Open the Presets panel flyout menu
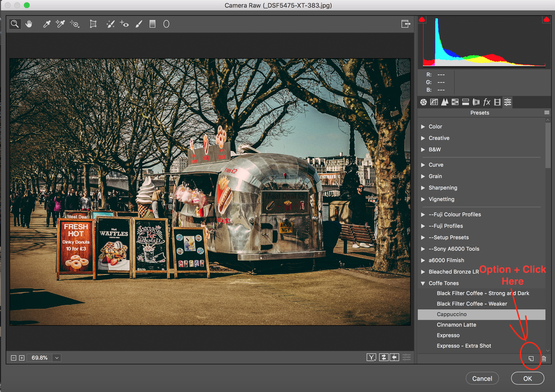Viewport: 555px width, 392px height. pos(546,113)
